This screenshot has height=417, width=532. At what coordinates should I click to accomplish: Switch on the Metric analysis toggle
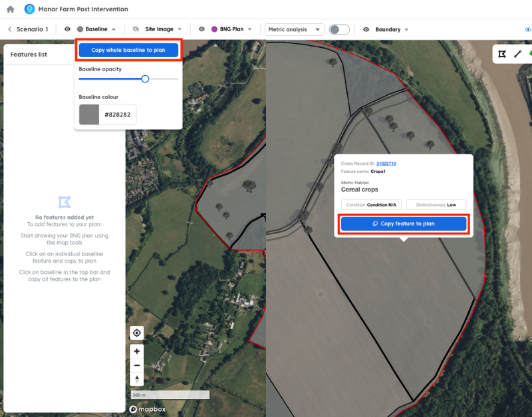pyautogui.click(x=339, y=29)
